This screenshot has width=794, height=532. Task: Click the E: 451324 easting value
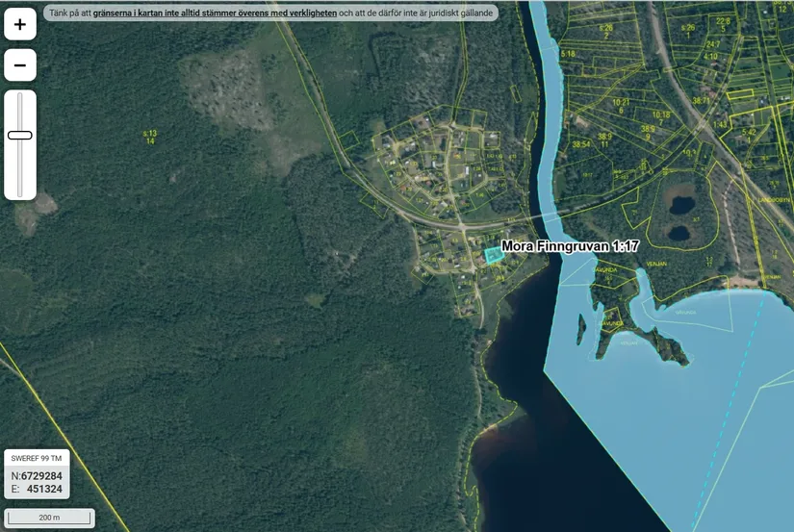pos(37,489)
